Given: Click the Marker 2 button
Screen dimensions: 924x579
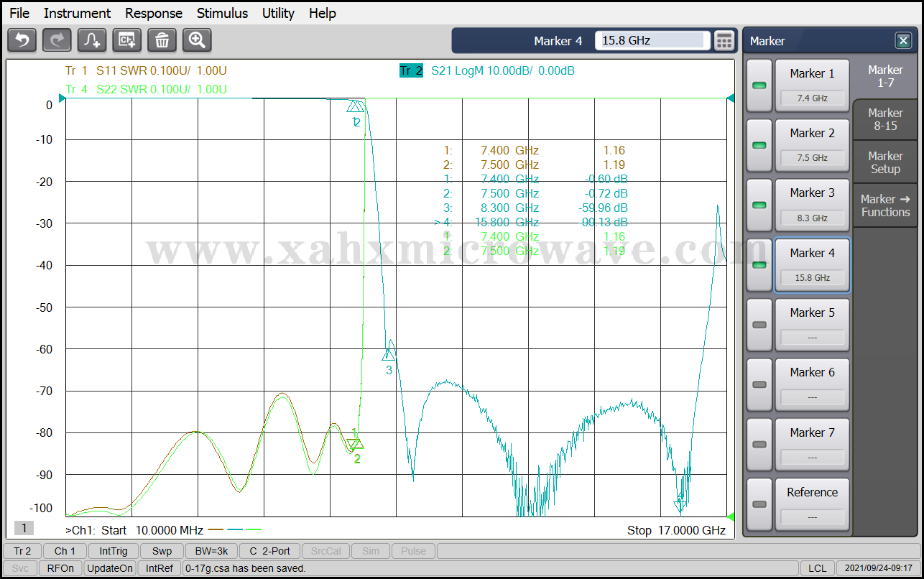Looking at the screenshot, I should pyautogui.click(x=812, y=144).
